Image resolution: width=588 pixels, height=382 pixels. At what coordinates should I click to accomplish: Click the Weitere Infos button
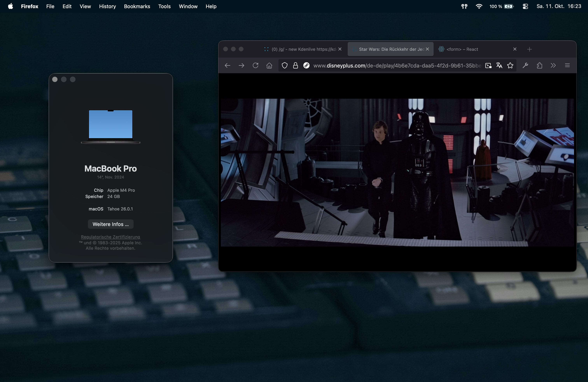110,224
